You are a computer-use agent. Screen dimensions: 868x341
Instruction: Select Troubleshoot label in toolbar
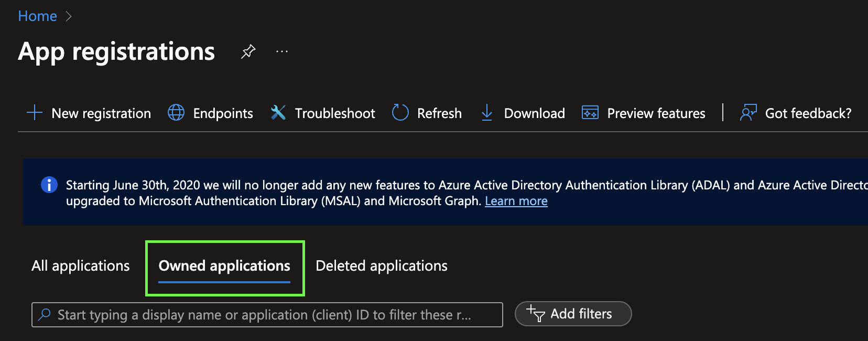click(x=335, y=113)
